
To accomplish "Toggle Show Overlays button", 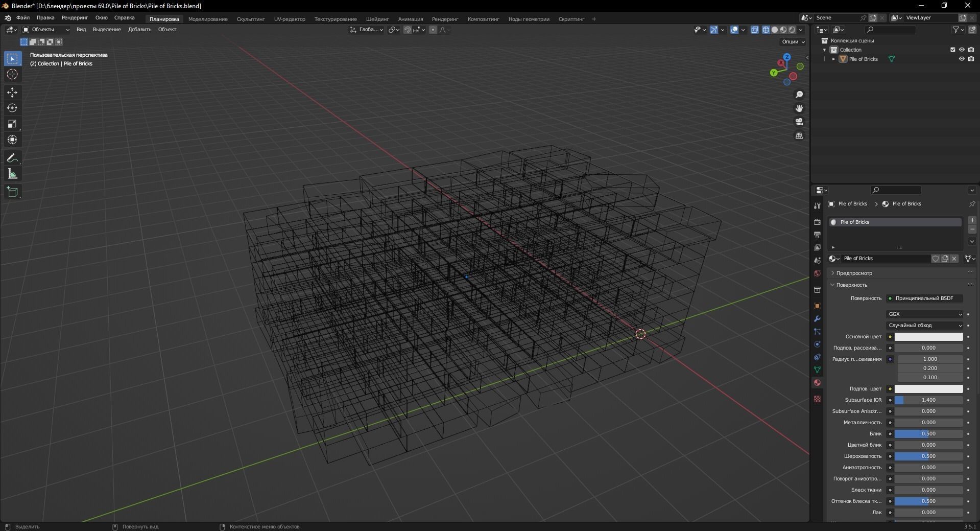I will tap(734, 30).
